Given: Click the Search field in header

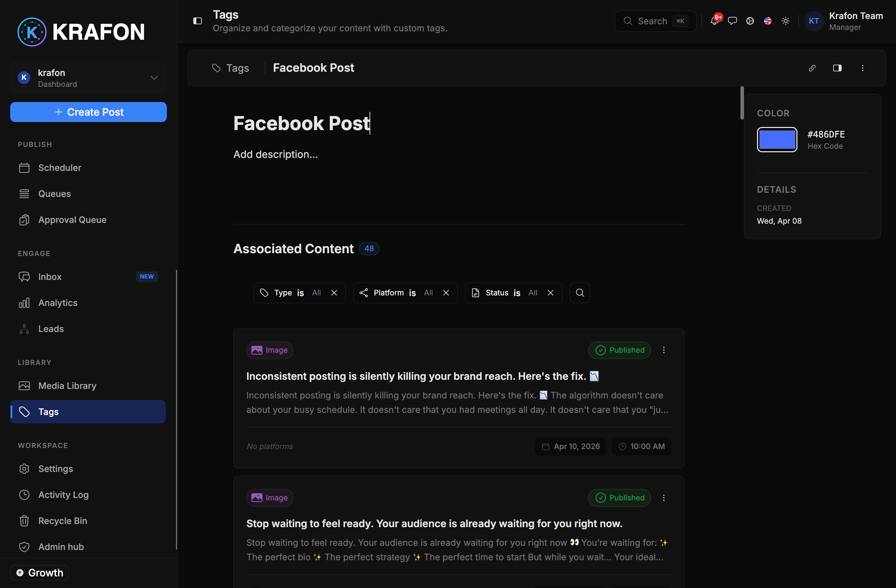Looking at the screenshot, I should tap(655, 21).
